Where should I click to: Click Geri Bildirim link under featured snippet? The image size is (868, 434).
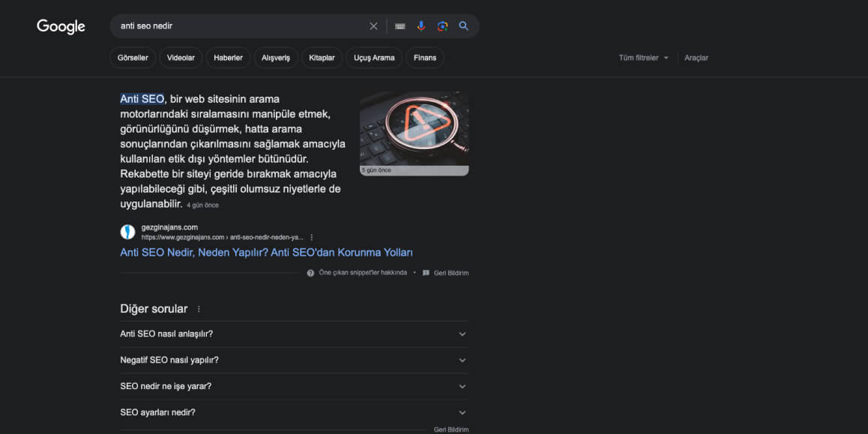pos(451,273)
